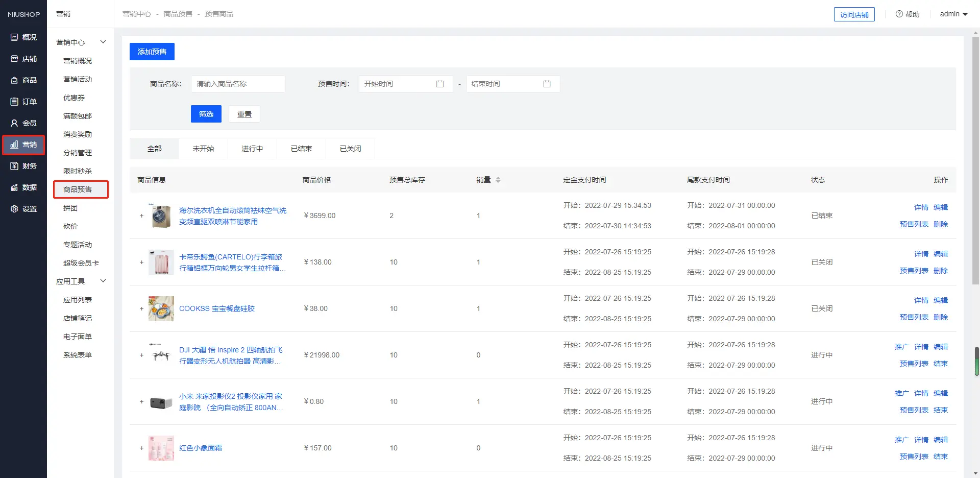Select 限时秒杀 in the marketing menu
980x478 pixels.
pos(78,171)
